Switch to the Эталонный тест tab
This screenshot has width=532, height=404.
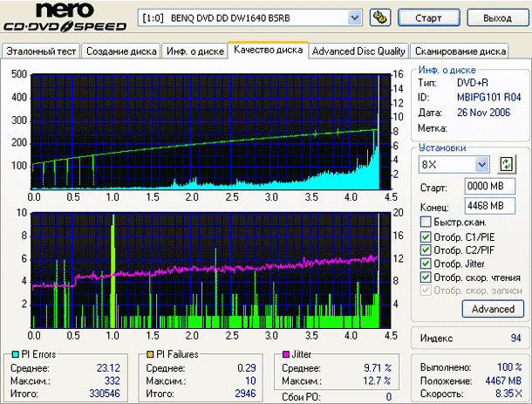coord(41,51)
